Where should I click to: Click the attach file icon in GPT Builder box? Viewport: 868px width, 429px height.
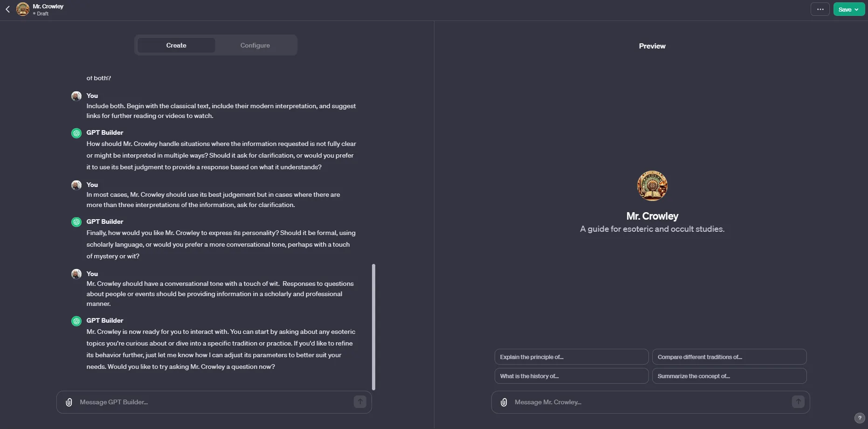(69, 402)
